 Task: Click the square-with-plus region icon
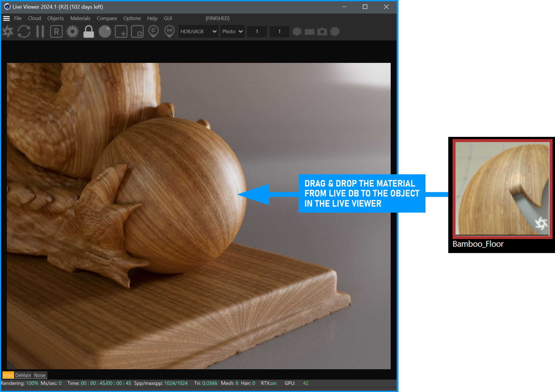point(121,31)
